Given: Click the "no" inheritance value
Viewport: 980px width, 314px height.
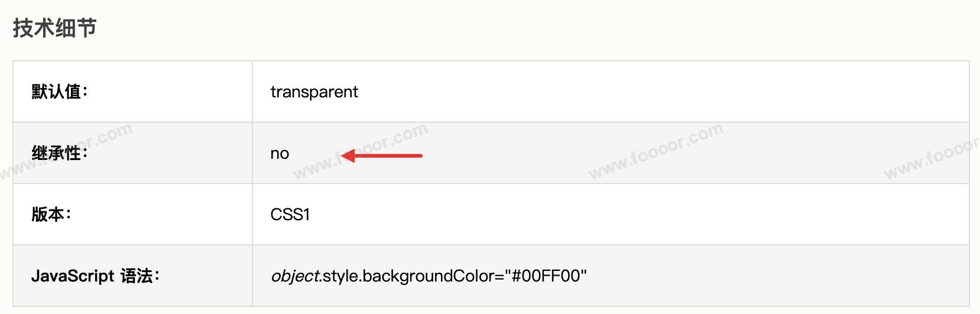Looking at the screenshot, I should (280, 153).
